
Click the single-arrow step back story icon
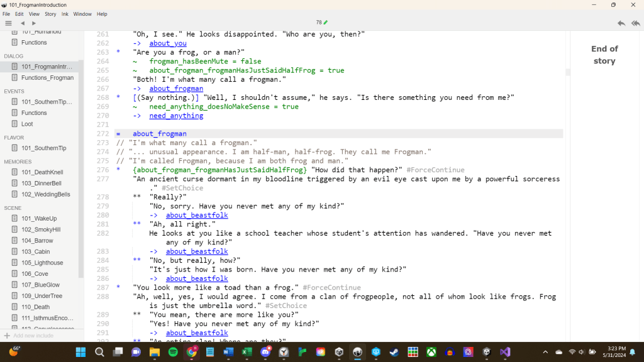point(621,23)
